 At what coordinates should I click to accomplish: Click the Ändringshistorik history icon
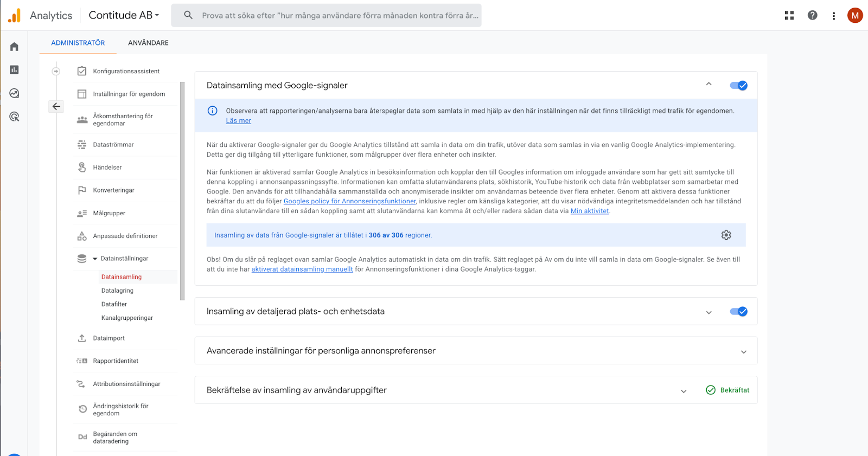82,409
